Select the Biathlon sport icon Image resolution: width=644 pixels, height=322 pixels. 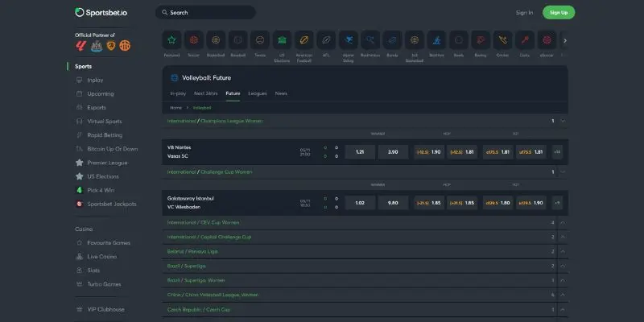[x=436, y=39]
